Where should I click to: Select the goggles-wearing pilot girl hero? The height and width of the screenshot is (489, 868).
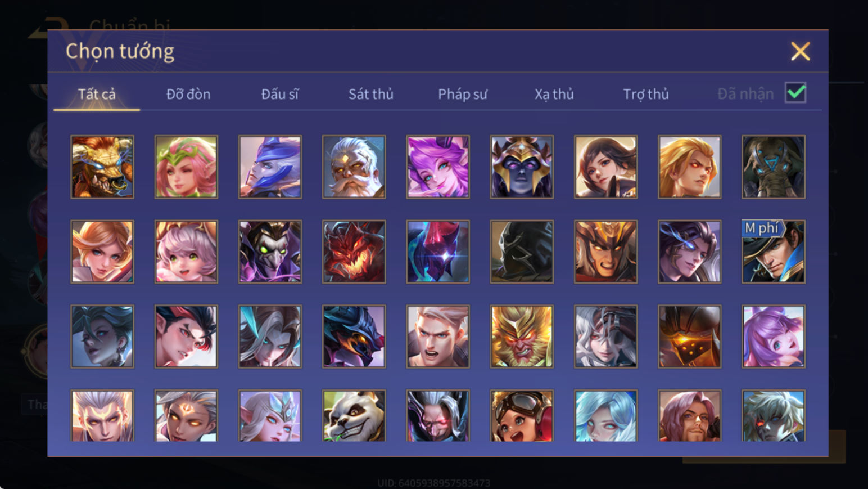coord(522,416)
